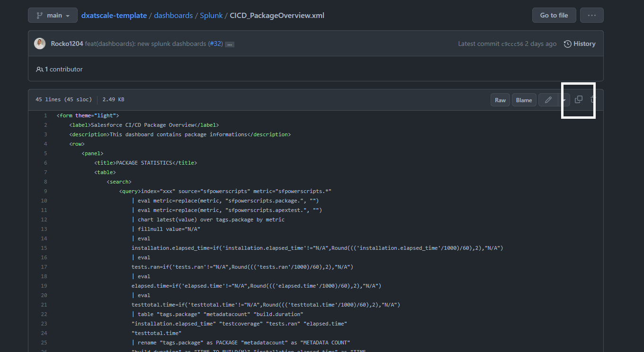
Task: Open commit message 'feat(dashboards): new splunk dashboards'
Action: (x=145, y=44)
